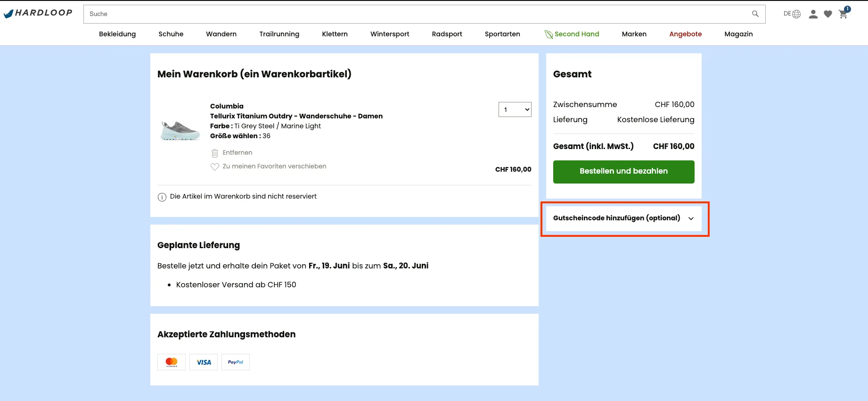Viewport: 868px width, 401px height.
Task: Click the search magnifier icon
Action: click(755, 14)
